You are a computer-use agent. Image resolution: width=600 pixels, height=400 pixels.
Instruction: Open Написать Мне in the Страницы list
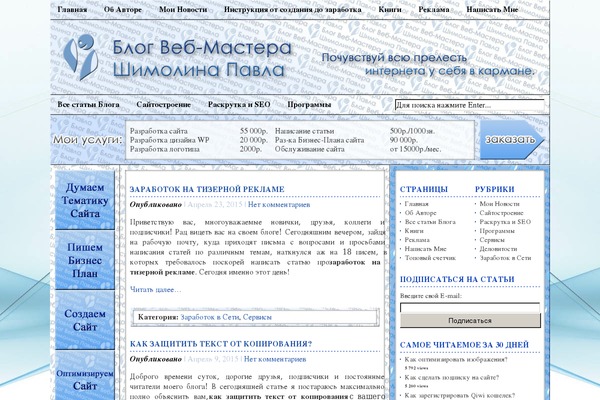click(426, 249)
